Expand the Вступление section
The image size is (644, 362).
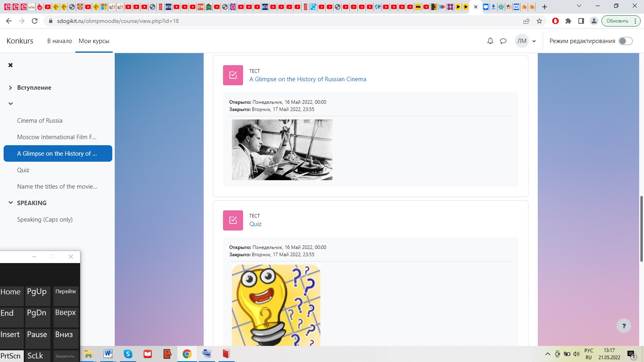tap(10, 88)
